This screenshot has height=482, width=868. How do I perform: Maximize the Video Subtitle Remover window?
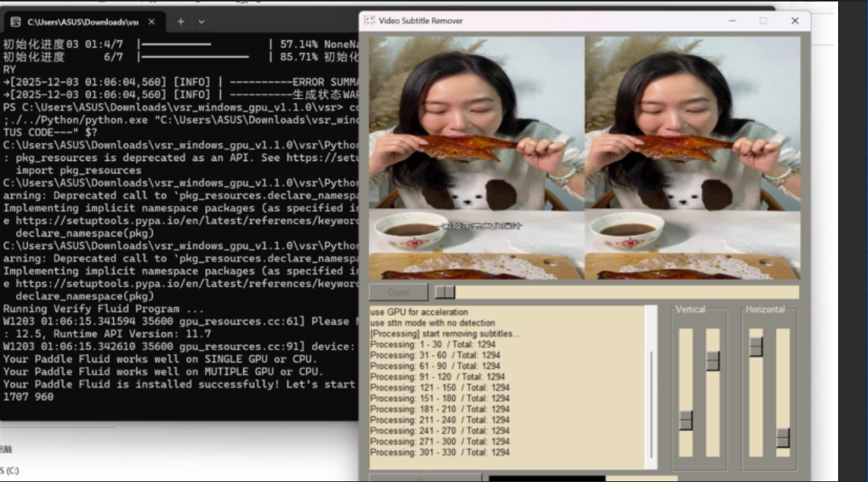(x=763, y=21)
